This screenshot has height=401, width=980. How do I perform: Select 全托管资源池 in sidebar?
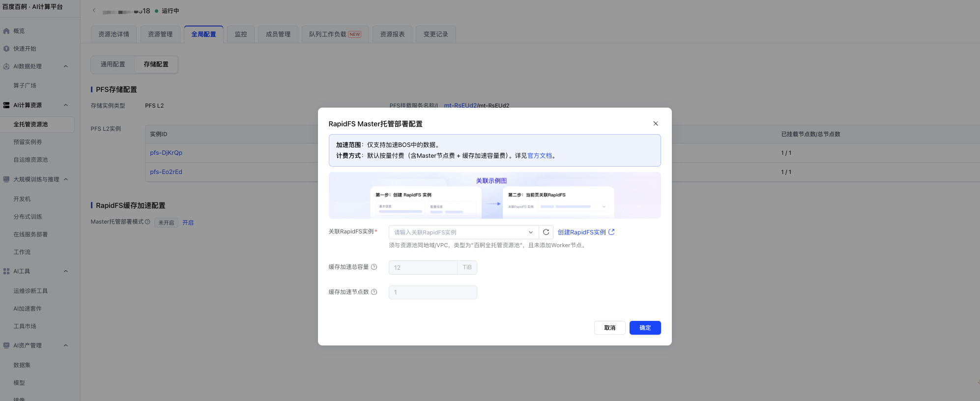click(x=37, y=124)
